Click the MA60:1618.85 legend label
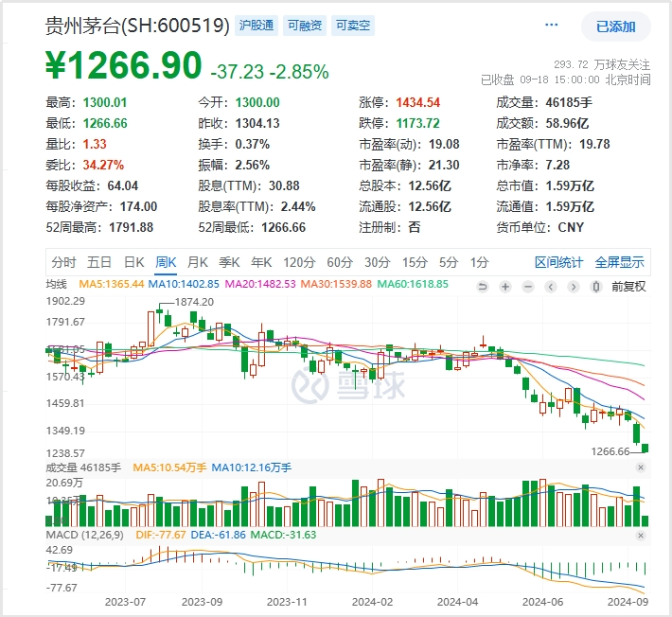 click(413, 284)
